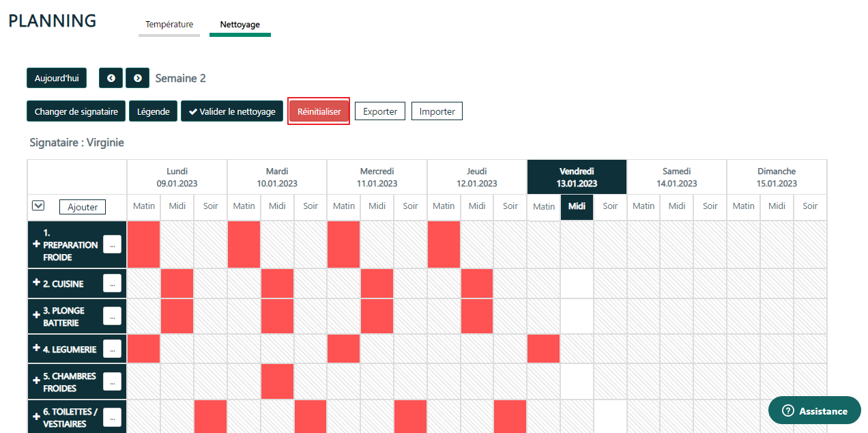Toggle red Preparation Froide cell Lundi Matin

(x=144, y=245)
